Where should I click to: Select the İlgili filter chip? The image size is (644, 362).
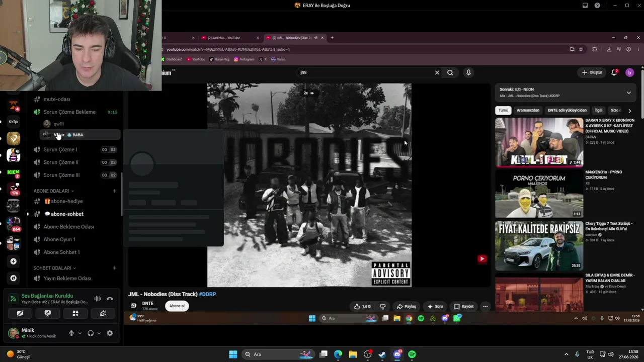599,110
